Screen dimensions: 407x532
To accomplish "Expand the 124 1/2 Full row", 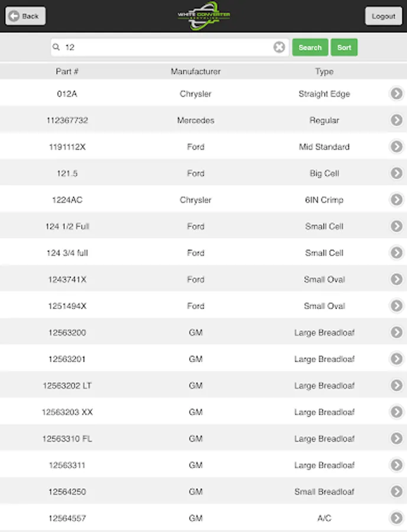I will (396, 226).
